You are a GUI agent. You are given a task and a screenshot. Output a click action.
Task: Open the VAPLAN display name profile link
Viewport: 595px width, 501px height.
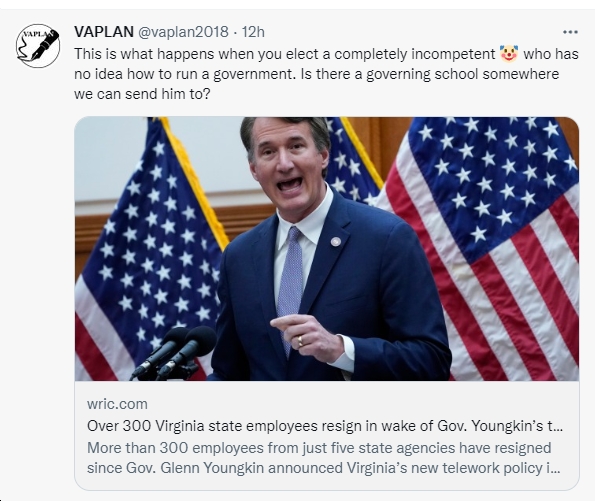pyautogui.click(x=104, y=32)
